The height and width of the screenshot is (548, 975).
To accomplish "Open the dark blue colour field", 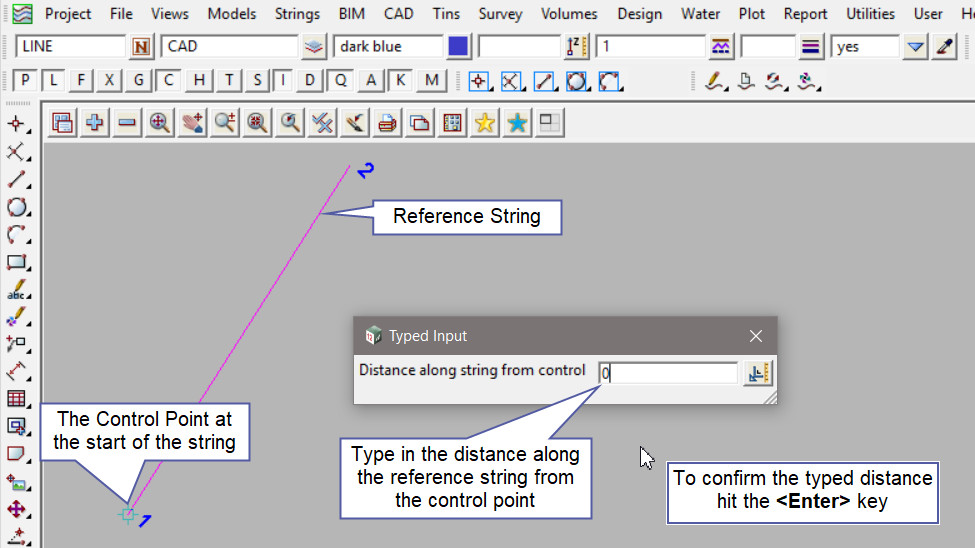I will tap(388, 47).
